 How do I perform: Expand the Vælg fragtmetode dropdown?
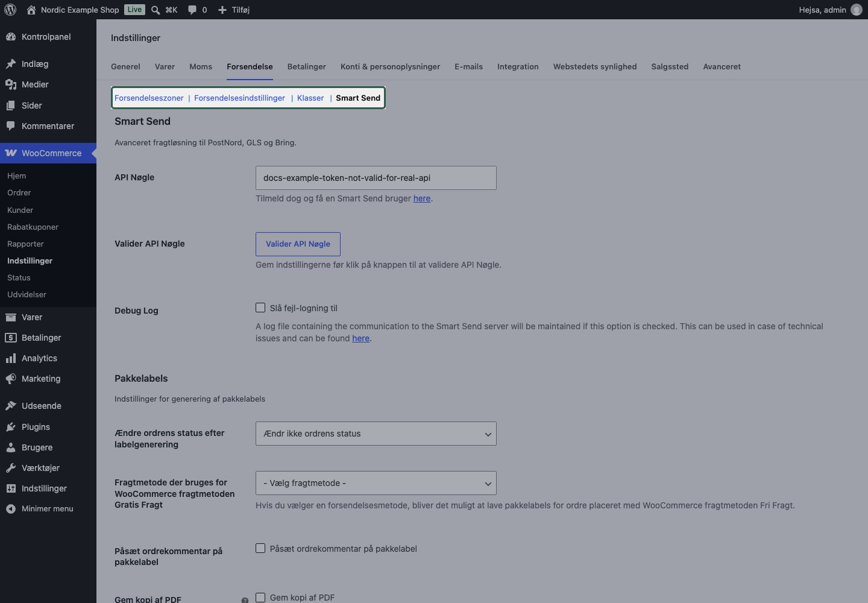tap(376, 483)
